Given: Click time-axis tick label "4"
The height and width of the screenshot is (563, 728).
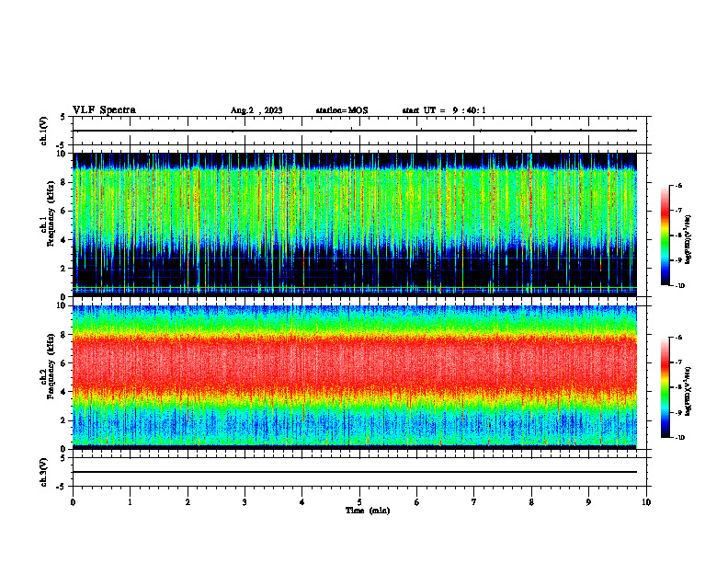Looking at the screenshot, I should click(302, 502).
